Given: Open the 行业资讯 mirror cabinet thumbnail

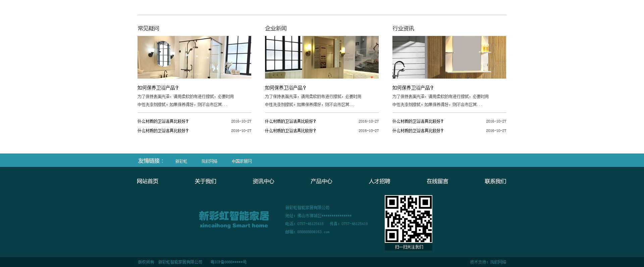Looking at the screenshot, I should [x=449, y=57].
